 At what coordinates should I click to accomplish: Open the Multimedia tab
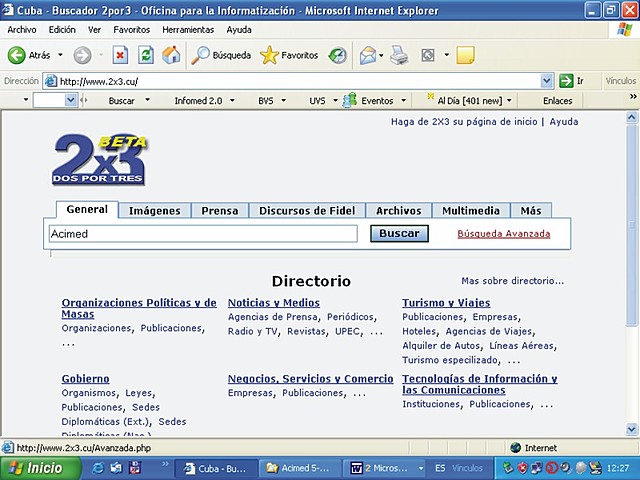point(471,211)
